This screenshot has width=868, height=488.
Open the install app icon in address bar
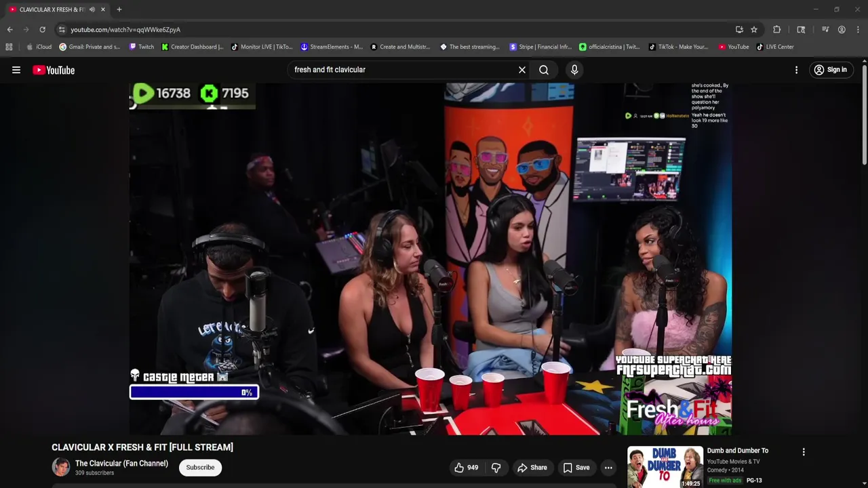point(739,30)
